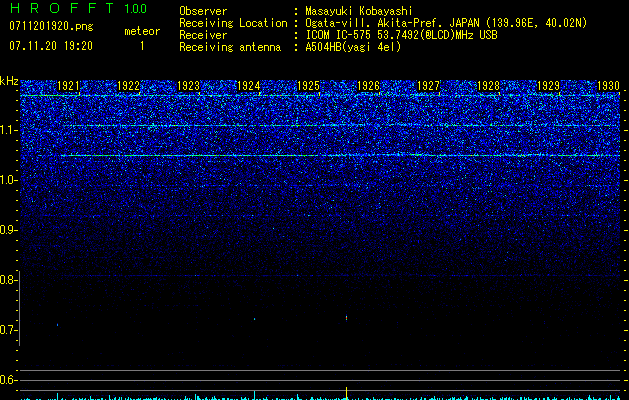
Task: Click the 1.1 frequency axis label
Action: tap(7, 131)
